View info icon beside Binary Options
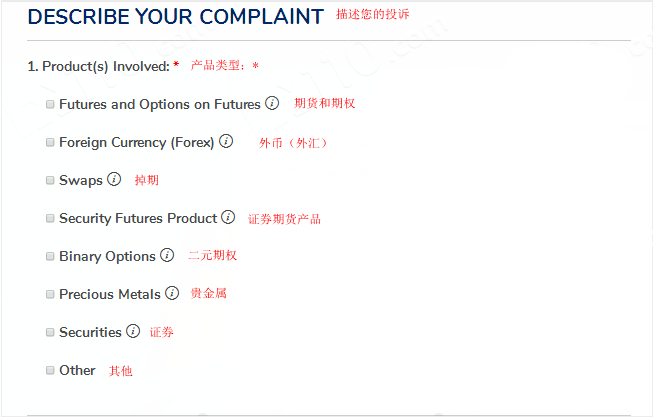This screenshot has width=656, height=419. click(x=167, y=255)
